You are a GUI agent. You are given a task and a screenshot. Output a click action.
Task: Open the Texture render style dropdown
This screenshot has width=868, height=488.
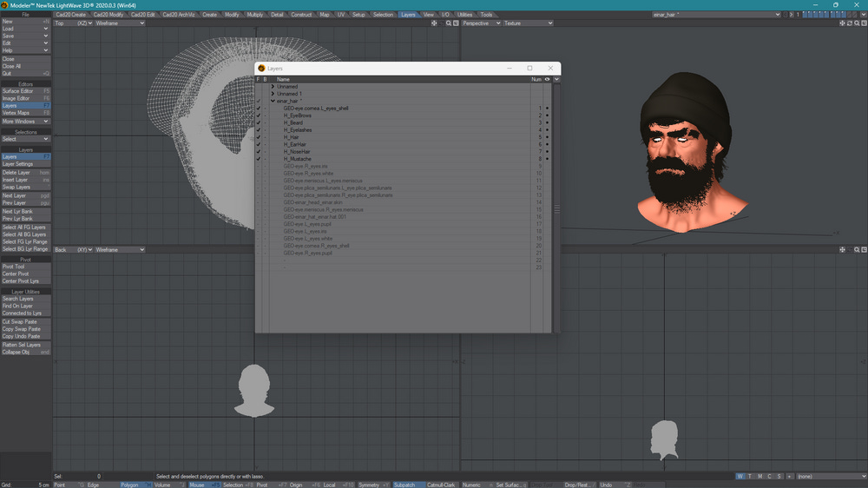point(528,23)
